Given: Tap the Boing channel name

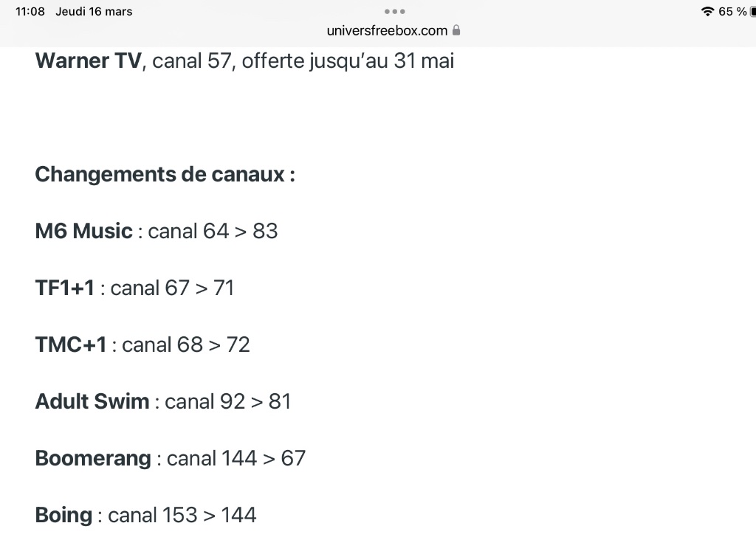Looking at the screenshot, I should click(63, 515).
